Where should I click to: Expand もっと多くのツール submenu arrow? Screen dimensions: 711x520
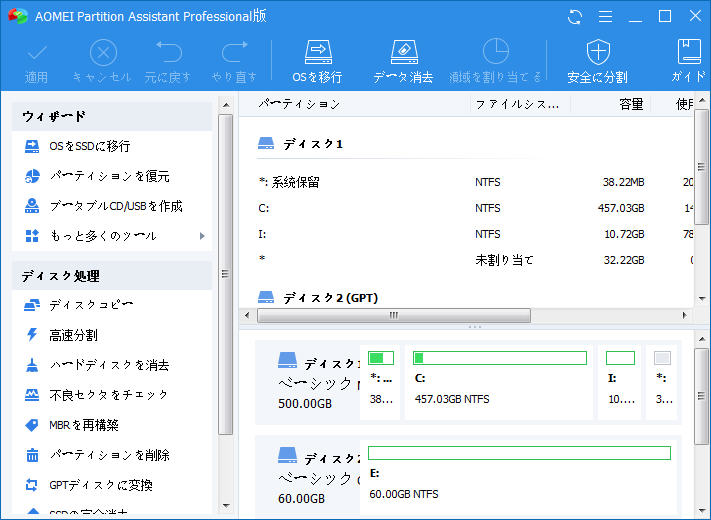coord(202,236)
